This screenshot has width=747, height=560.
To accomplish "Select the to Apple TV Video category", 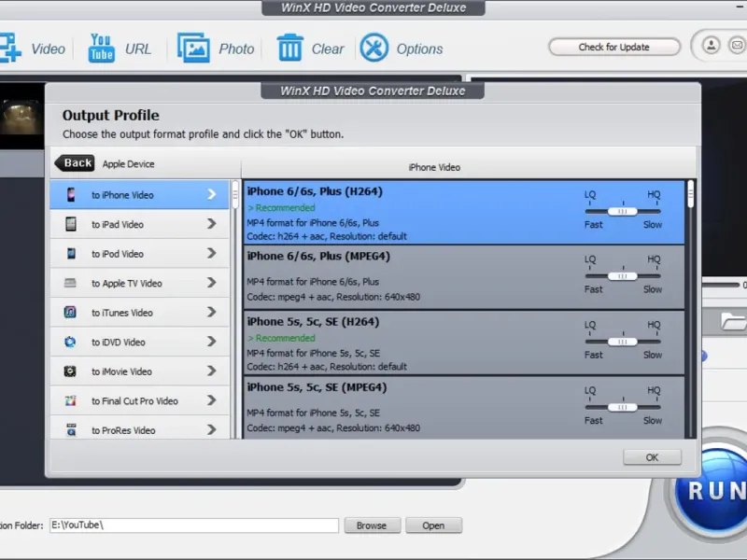I will coord(139,283).
